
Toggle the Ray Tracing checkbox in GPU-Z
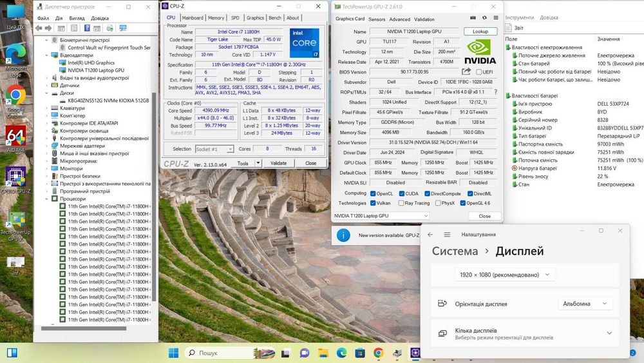coord(401,203)
